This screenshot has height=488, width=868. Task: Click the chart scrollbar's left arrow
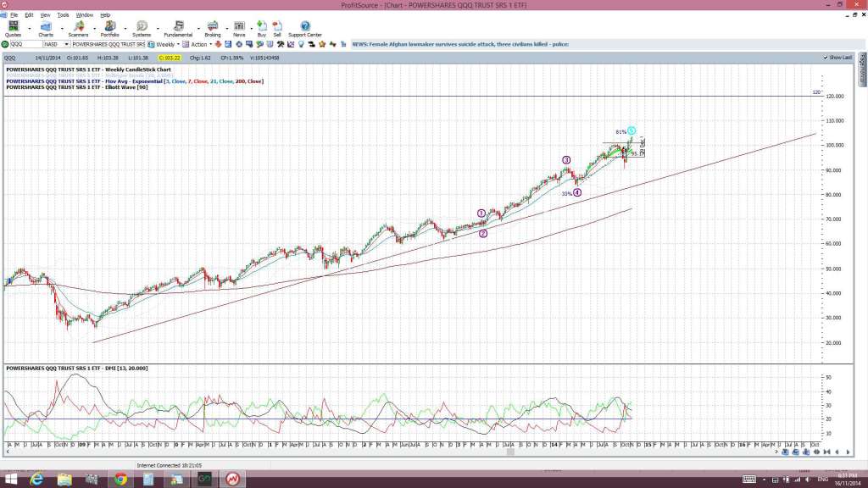tap(7, 452)
